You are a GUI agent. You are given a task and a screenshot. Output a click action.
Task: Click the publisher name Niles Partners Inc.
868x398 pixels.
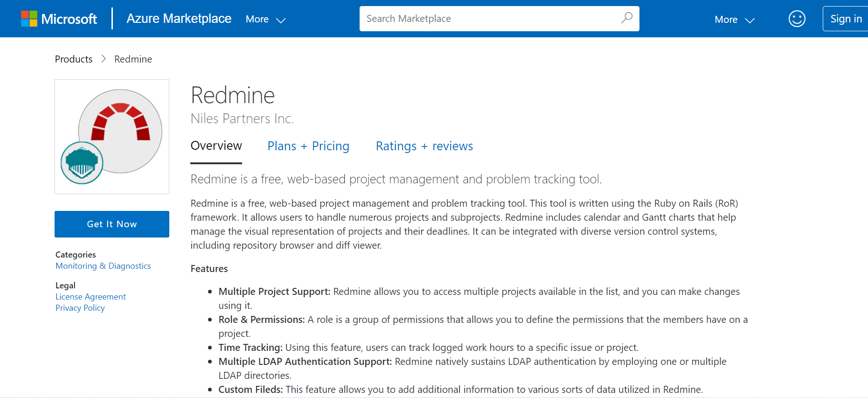tap(242, 119)
